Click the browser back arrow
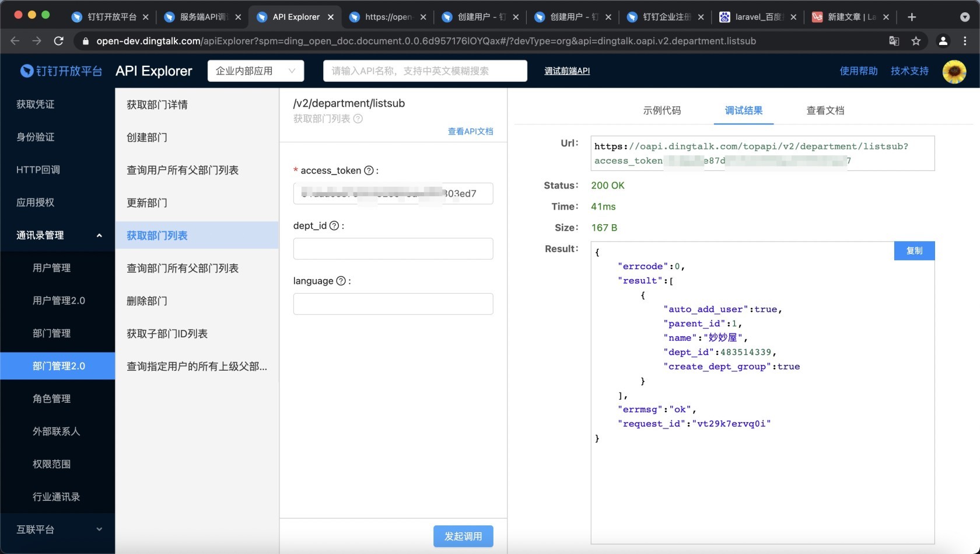 [15, 41]
